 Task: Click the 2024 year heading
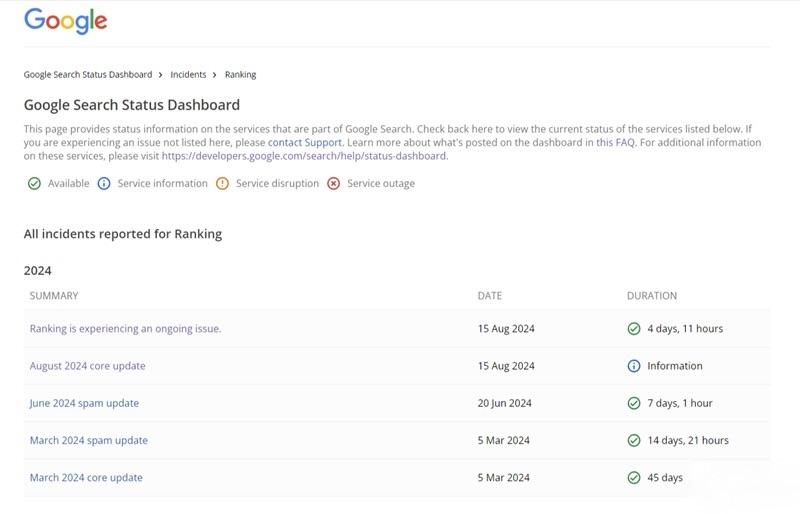(38, 271)
